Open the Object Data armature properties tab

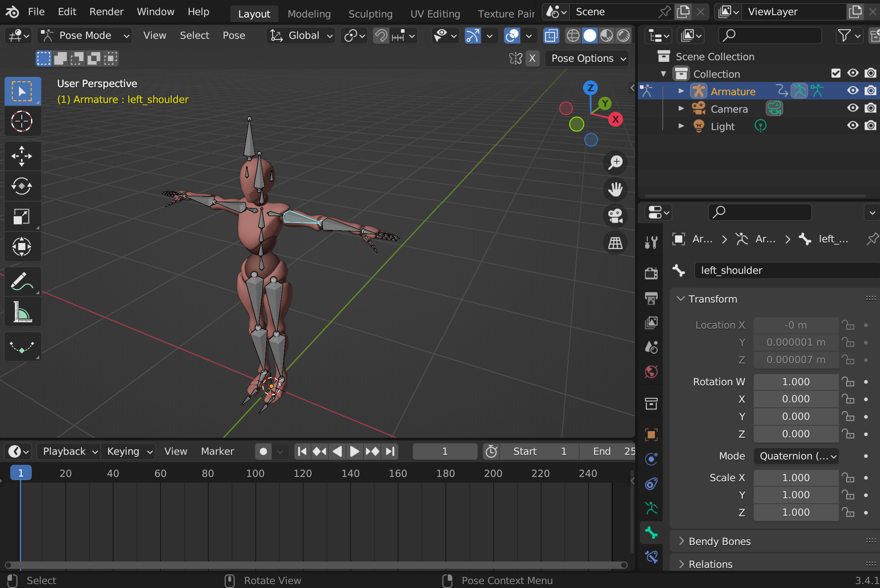point(651,508)
